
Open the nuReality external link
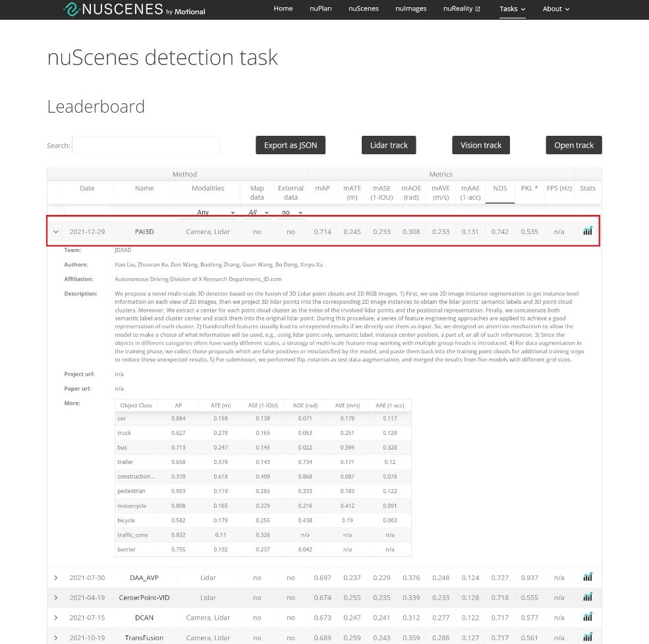461,9
